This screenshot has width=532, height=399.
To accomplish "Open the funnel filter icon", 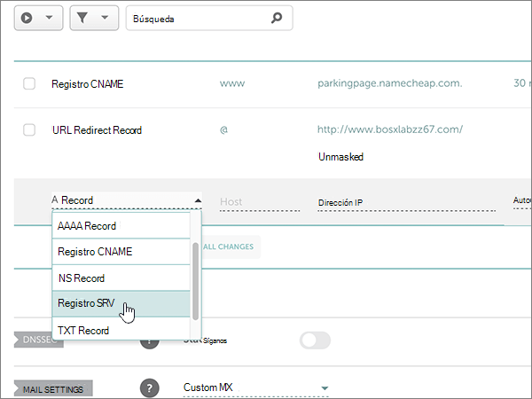I will 82,18.
